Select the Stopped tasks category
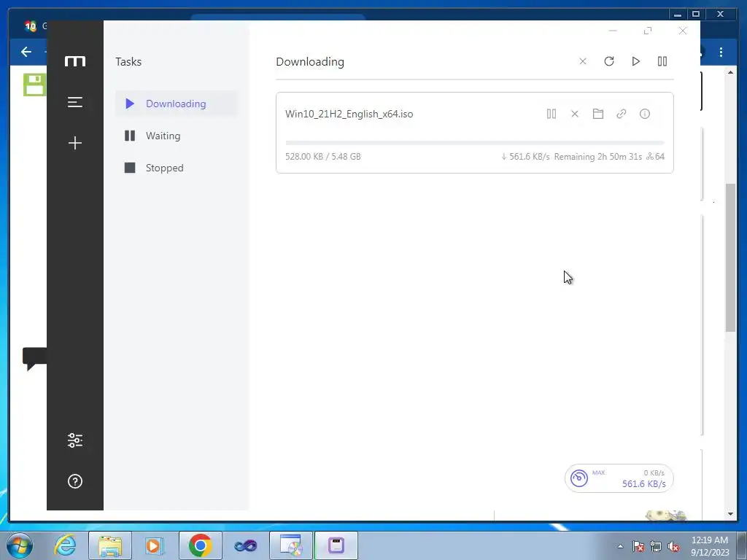Image resolution: width=747 pixels, height=560 pixels. coord(177,168)
